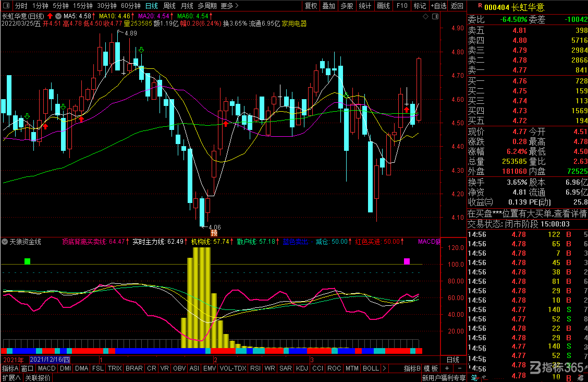Click the green square signal in indicator panel
The width and height of the screenshot is (588, 382).
(28, 261)
